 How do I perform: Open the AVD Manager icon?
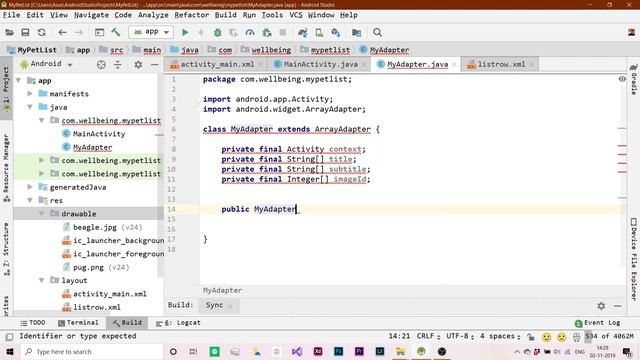pos(319,32)
